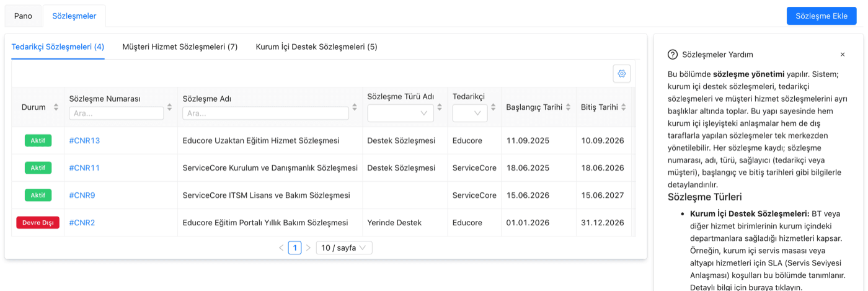Focus the Sözleşme Adı search field
The image size is (868, 291).
(x=265, y=113)
